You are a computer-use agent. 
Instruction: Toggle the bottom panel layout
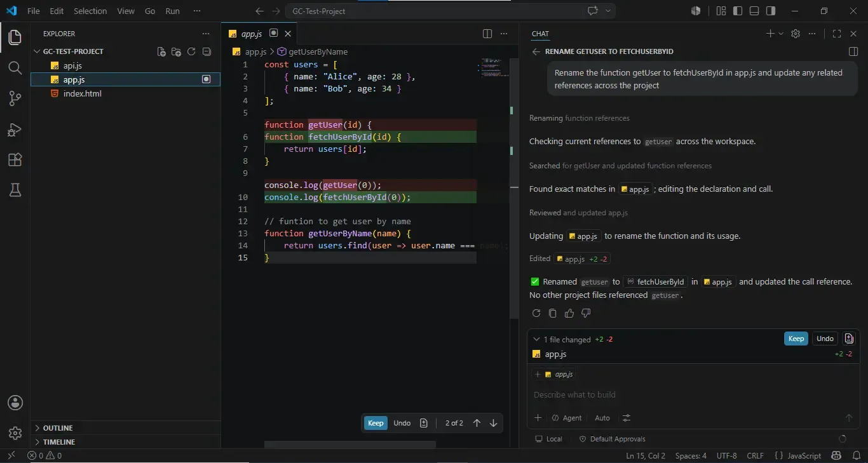[x=754, y=11]
